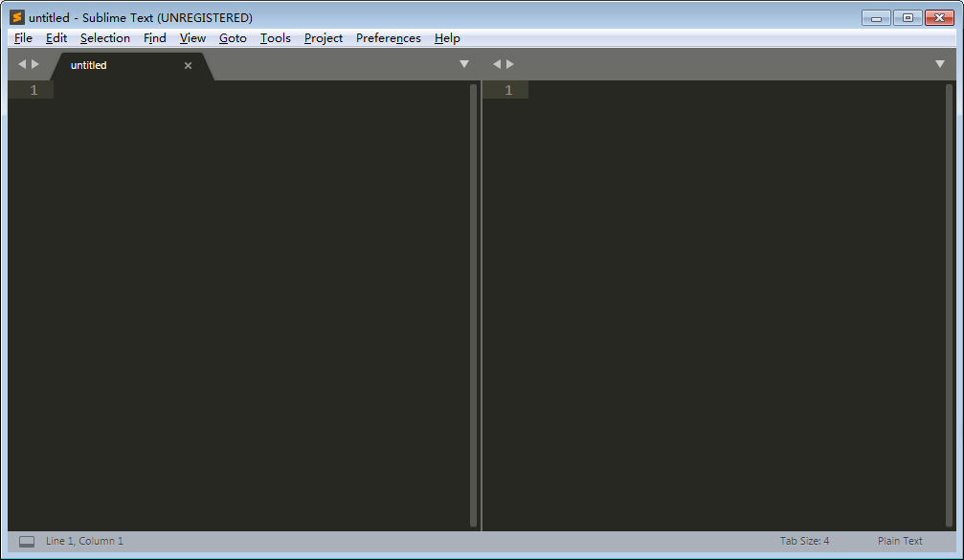The height and width of the screenshot is (560, 964).
Task: Open the Help menu
Action: click(447, 38)
